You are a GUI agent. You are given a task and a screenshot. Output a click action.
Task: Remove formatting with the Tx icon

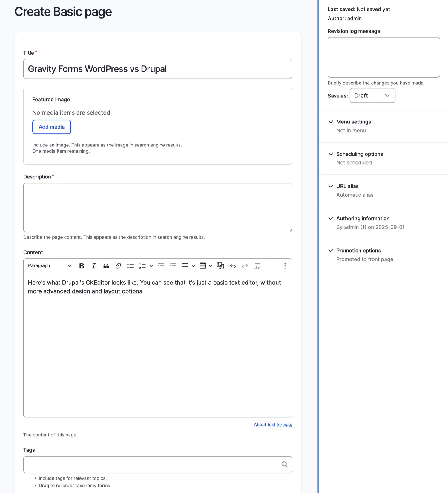[x=257, y=266]
